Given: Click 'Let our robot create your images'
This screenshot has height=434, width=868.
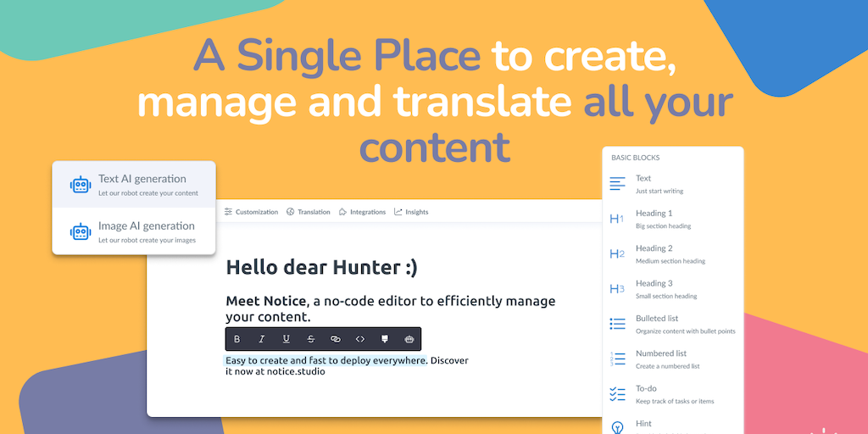Looking at the screenshot, I should [x=147, y=240].
